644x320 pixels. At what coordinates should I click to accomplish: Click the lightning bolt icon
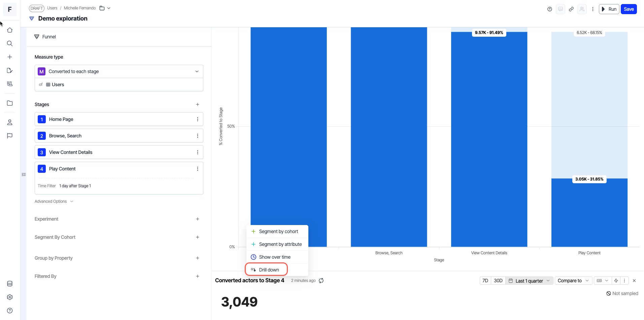coord(616,281)
